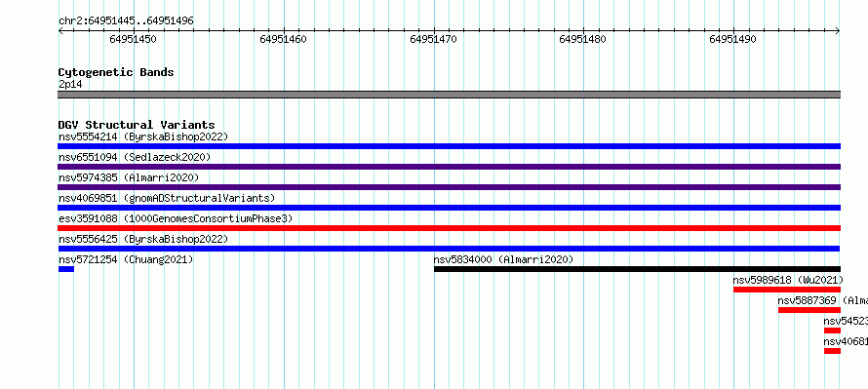Open the nsv5834000 (Almarri2020) label

(504, 259)
